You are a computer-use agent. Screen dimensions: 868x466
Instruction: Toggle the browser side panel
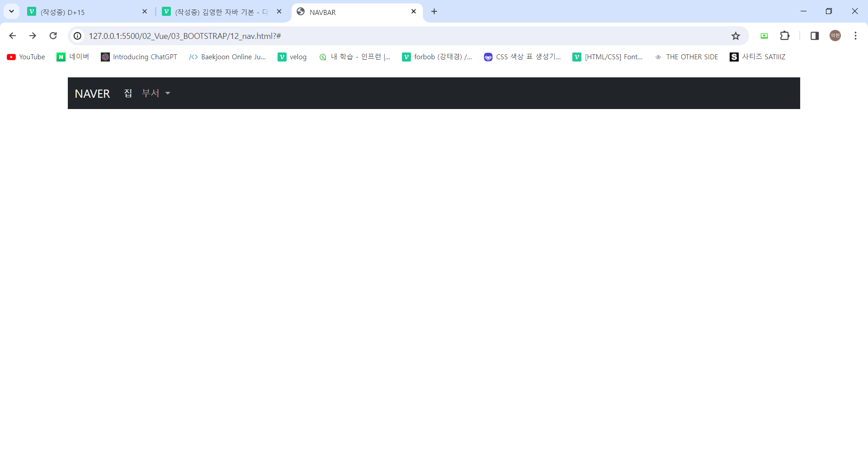[x=815, y=36]
